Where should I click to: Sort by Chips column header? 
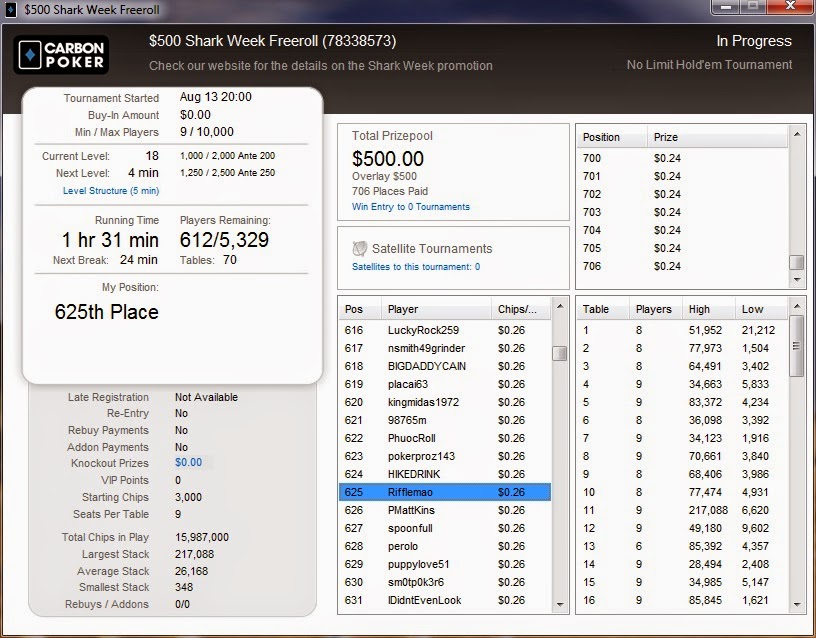521,309
